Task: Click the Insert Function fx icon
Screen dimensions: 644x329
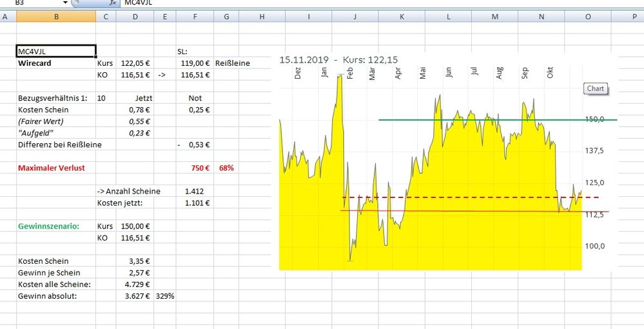Action: click(113, 3)
